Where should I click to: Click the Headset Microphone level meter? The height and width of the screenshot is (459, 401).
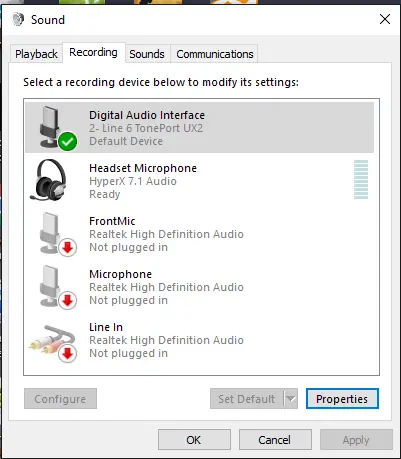361,180
